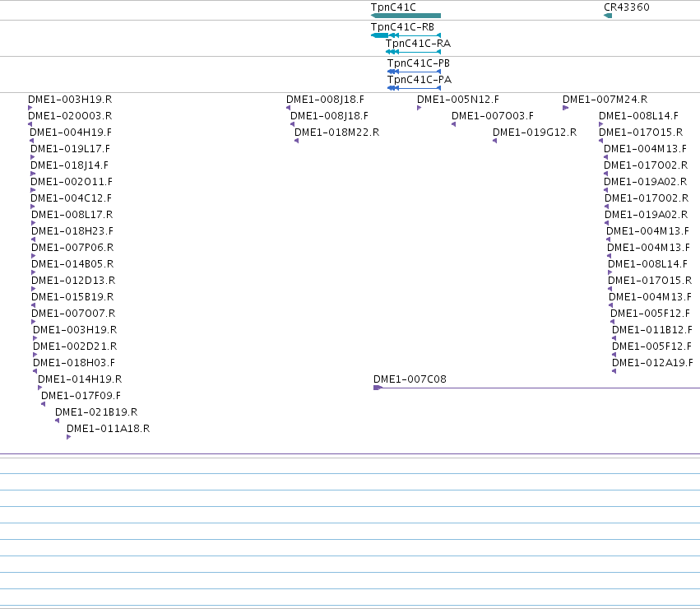700x609 pixels.
Task: Click the TpnC41C-PB protein feature label
Action: click(419, 63)
